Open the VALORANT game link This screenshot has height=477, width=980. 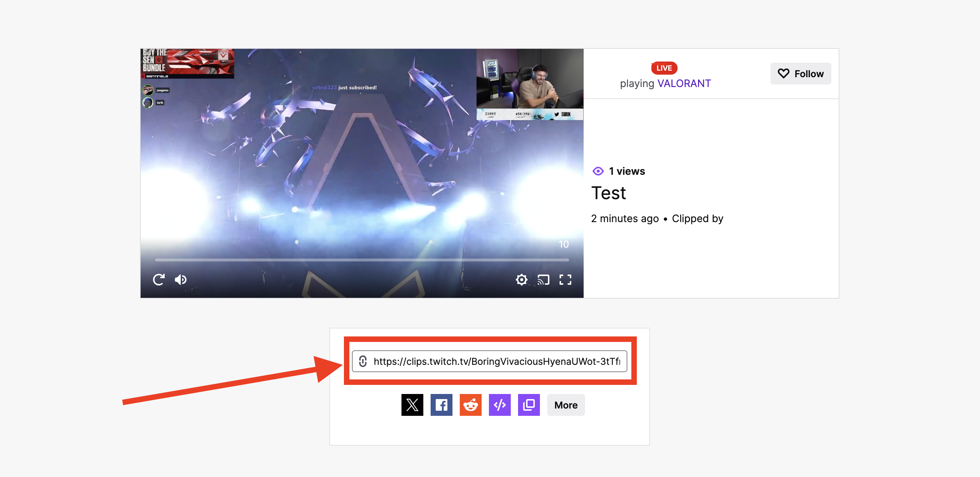684,83
